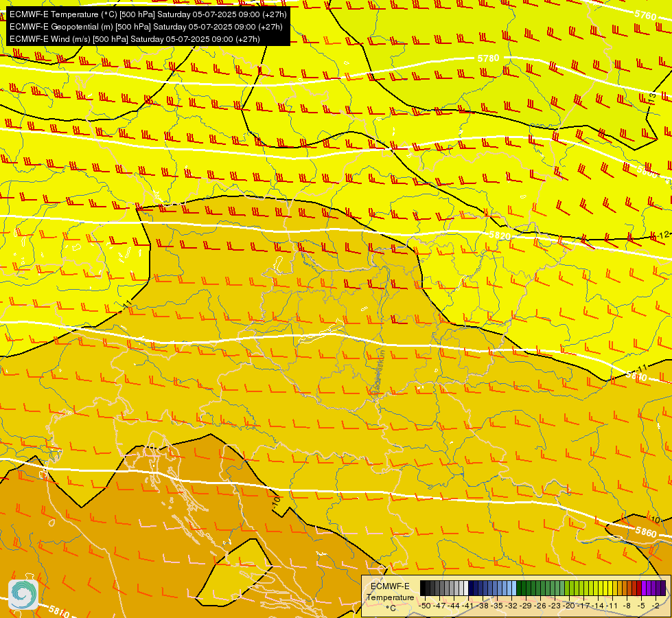672x618 pixels.
Task: Click the -8 value on temperature legend
Action: click(627, 606)
